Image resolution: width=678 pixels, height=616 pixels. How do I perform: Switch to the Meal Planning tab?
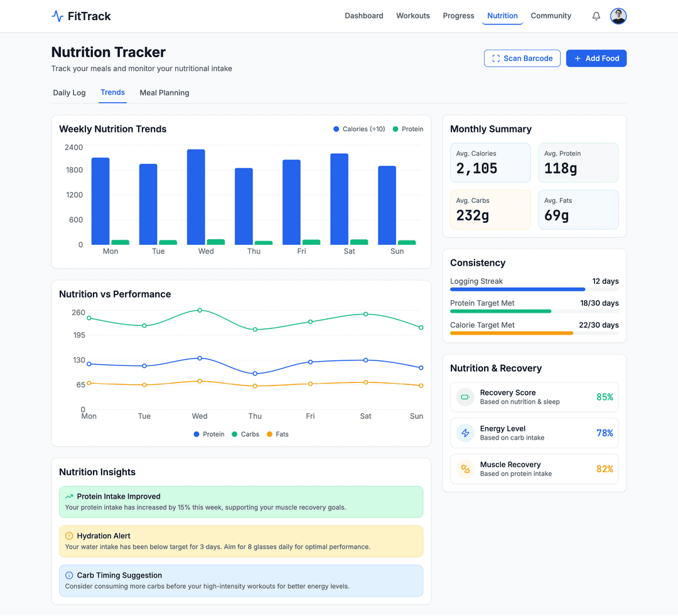(x=164, y=93)
